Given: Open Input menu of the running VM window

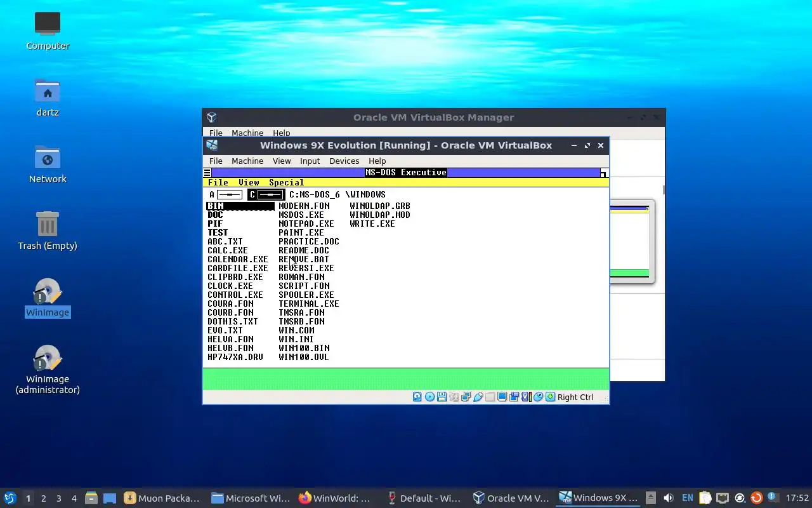Looking at the screenshot, I should pyautogui.click(x=310, y=161).
